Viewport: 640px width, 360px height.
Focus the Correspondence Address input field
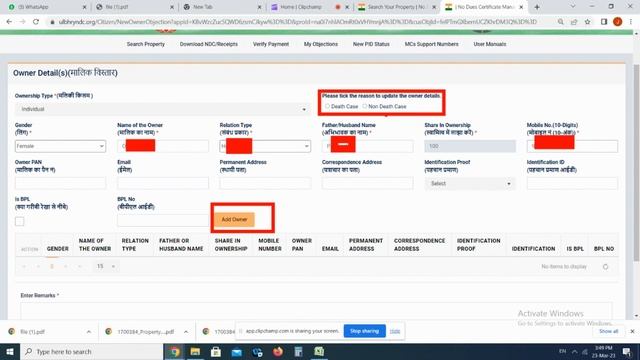(x=367, y=183)
